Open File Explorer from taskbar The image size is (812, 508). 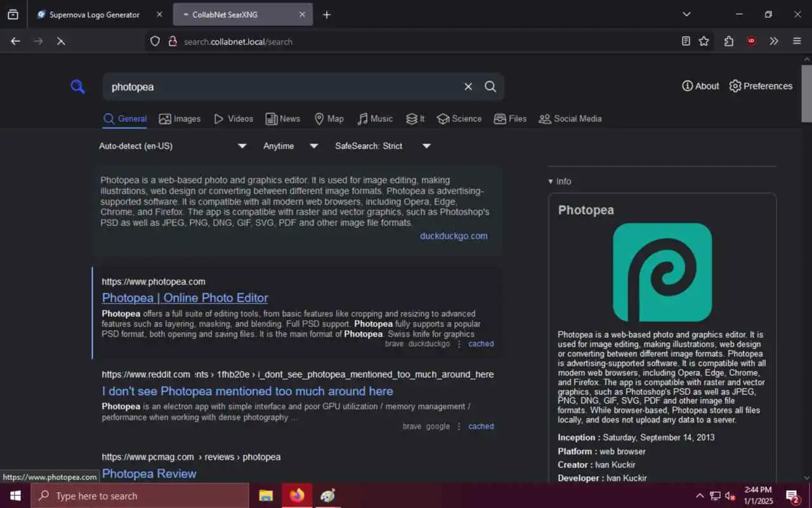point(266,496)
